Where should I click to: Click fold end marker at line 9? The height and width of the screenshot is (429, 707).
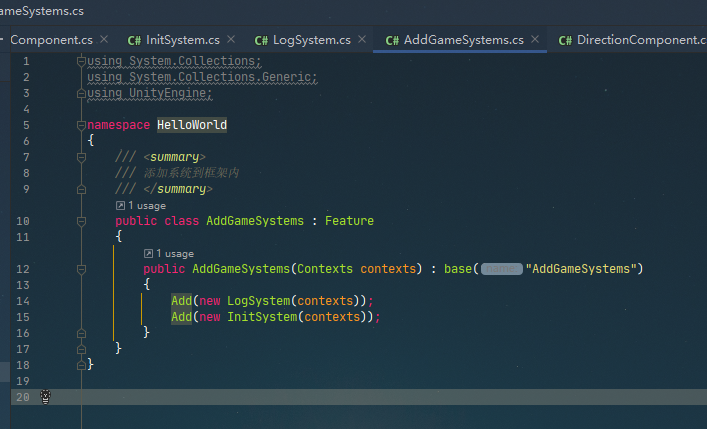(81, 189)
